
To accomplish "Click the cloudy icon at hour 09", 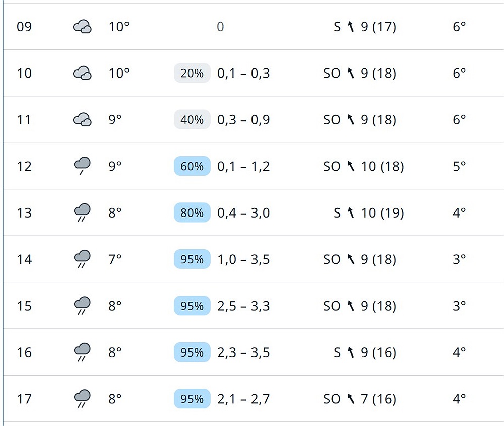I will click(x=82, y=27).
